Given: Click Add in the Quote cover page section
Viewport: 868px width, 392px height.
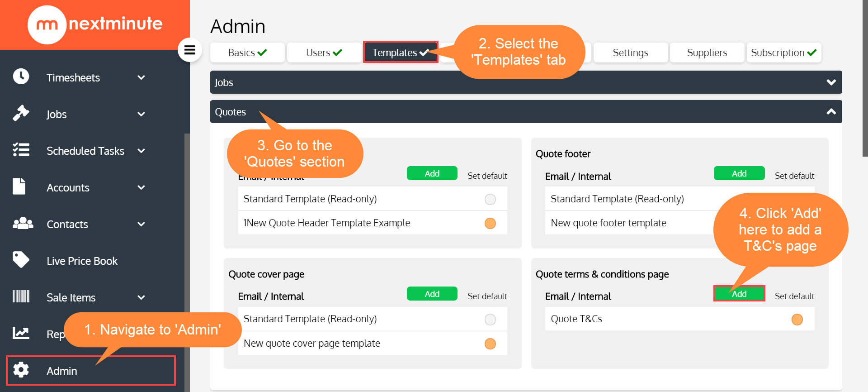Looking at the screenshot, I should pos(432,294).
